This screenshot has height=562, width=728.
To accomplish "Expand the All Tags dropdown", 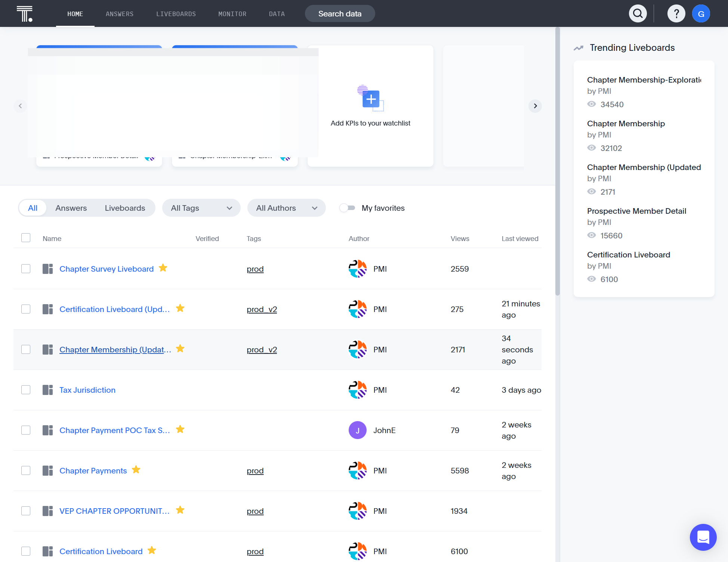I will (201, 208).
